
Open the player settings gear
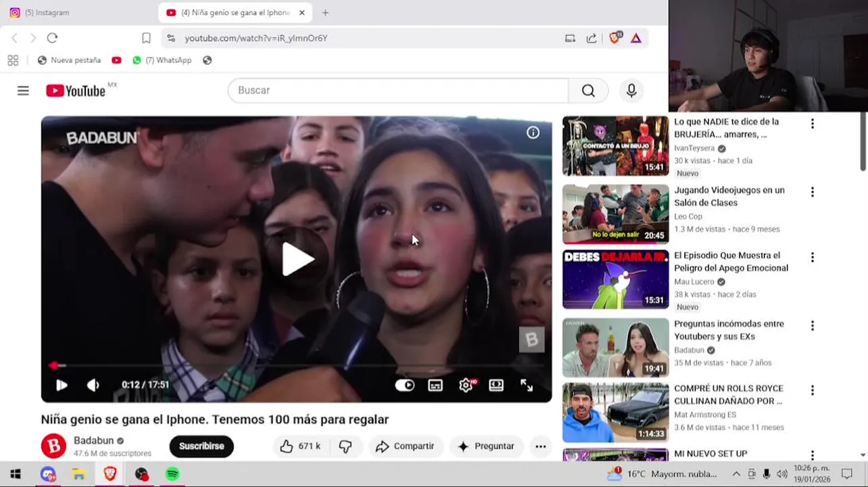pyautogui.click(x=466, y=385)
